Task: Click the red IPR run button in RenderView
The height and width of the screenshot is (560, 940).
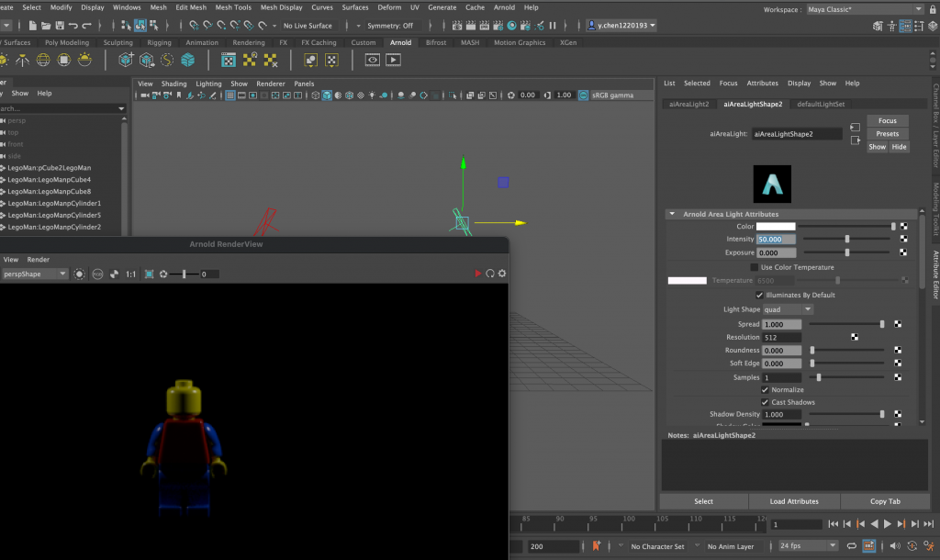Action: pos(477,274)
